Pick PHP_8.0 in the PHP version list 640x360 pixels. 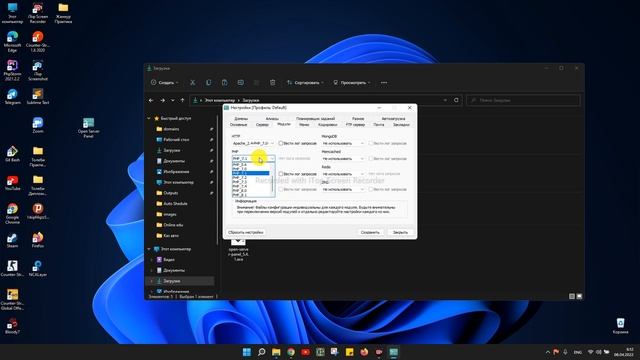coord(251,191)
